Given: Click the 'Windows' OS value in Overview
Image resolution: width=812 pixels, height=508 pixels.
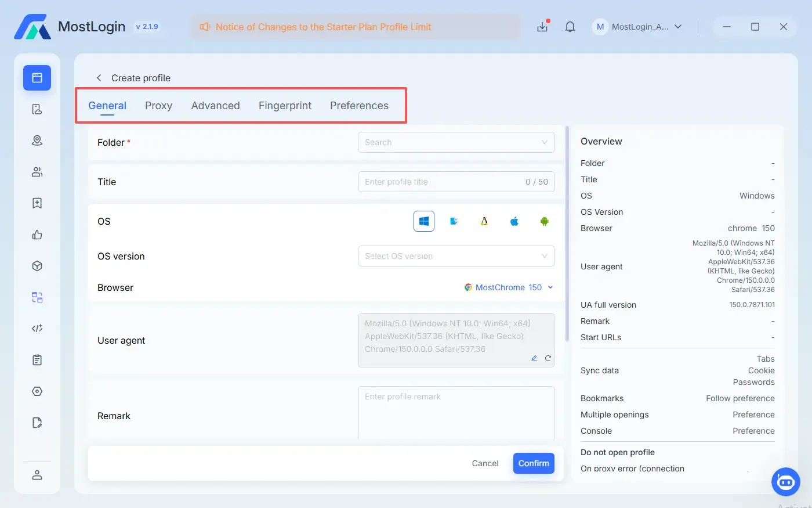Looking at the screenshot, I should [x=757, y=196].
